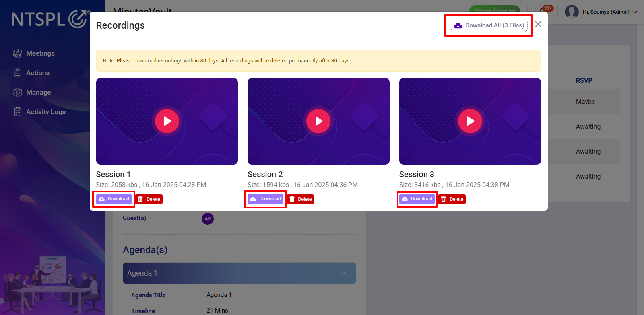
Task: Open Manage in the sidebar
Action: pyautogui.click(x=32, y=93)
